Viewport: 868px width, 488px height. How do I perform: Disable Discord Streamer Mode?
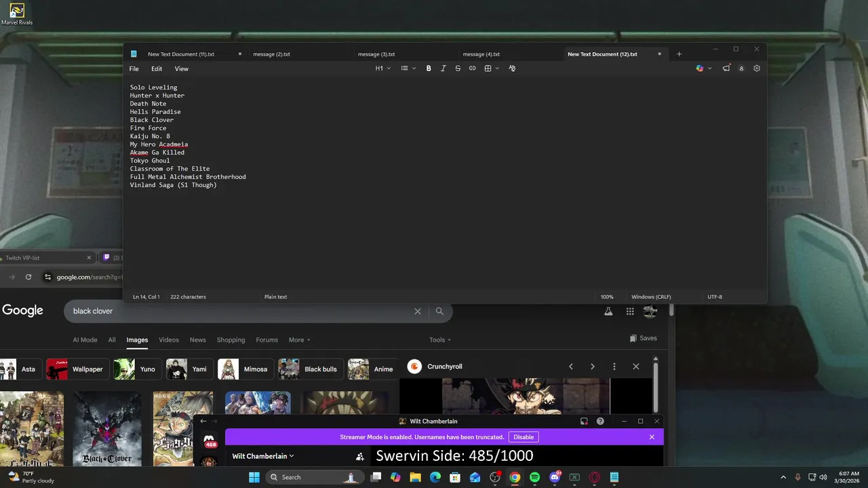(524, 437)
